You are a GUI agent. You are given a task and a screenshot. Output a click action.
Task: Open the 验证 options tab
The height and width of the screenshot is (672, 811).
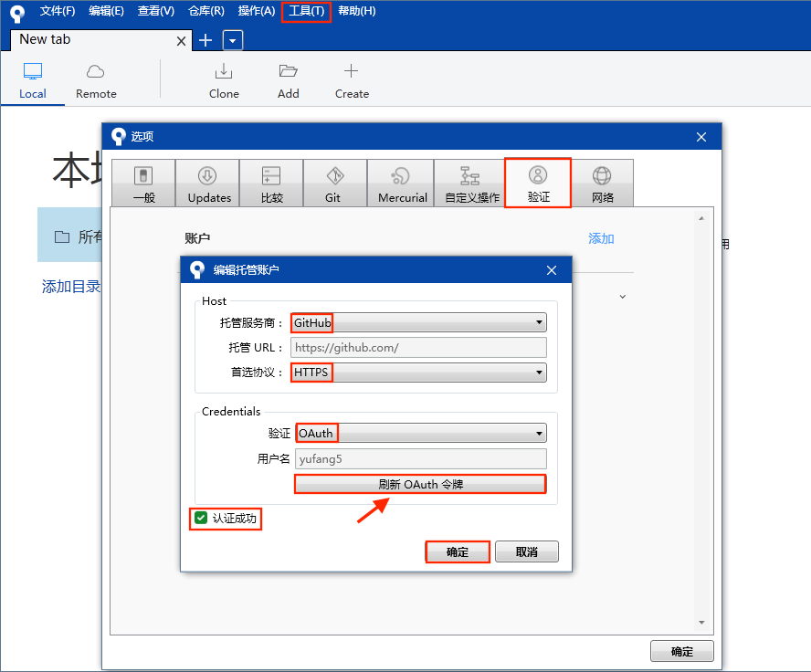tap(538, 184)
